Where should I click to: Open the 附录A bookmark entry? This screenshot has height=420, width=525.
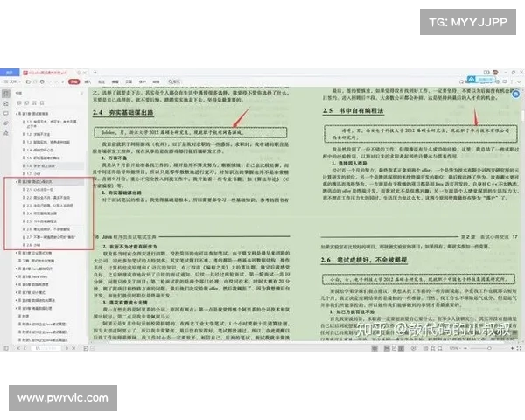pos(43,325)
